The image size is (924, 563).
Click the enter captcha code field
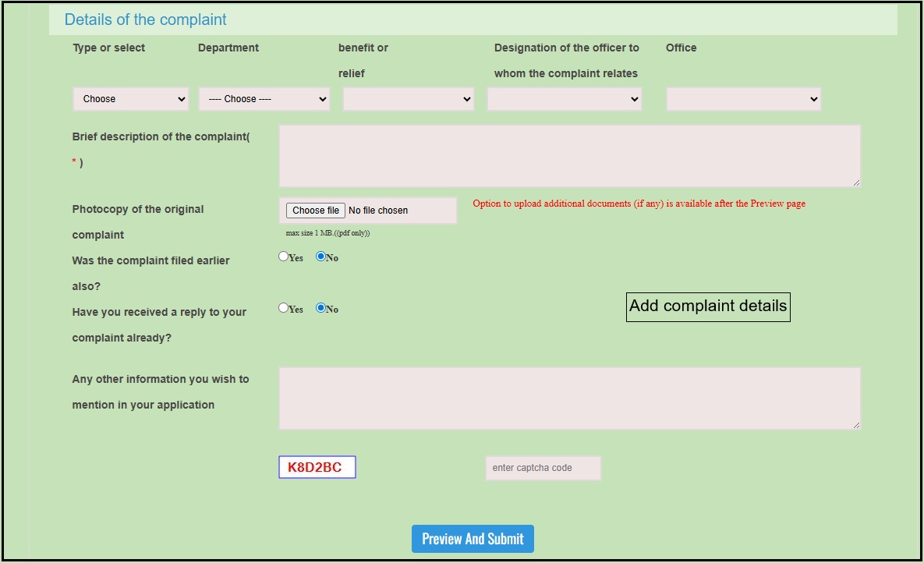click(x=543, y=468)
